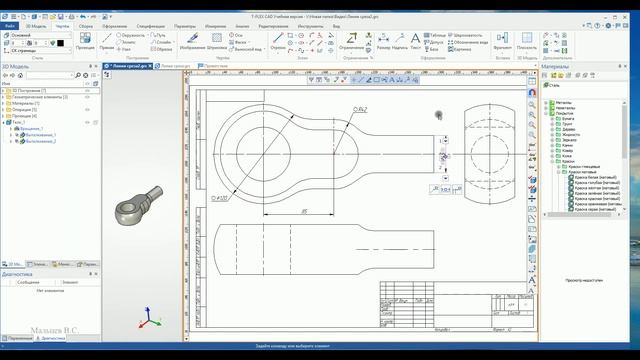
Task: Add a Допуск tolerance symbol
Action: tap(434, 42)
